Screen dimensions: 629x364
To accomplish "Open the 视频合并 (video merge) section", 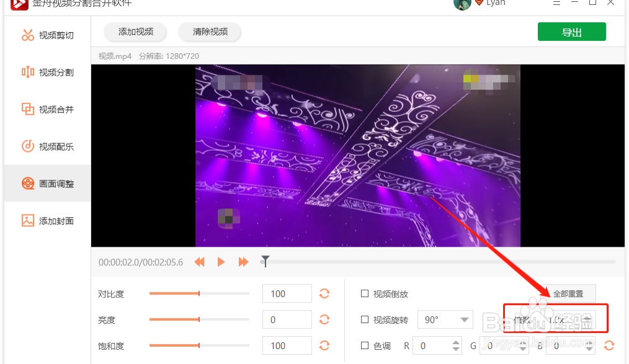I will (x=47, y=109).
